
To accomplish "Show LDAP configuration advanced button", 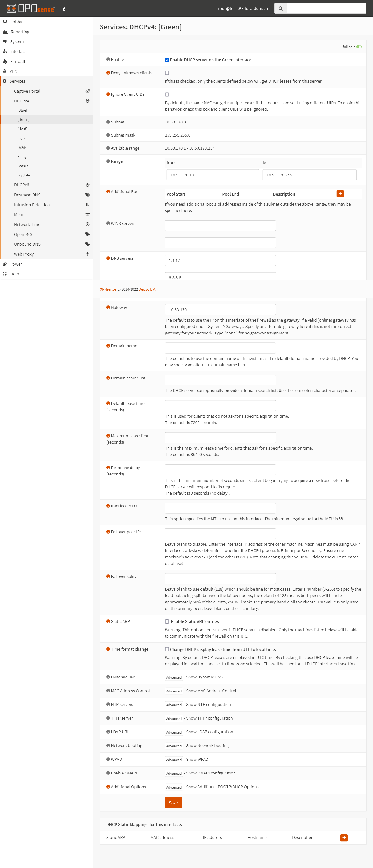I will 174,732.
